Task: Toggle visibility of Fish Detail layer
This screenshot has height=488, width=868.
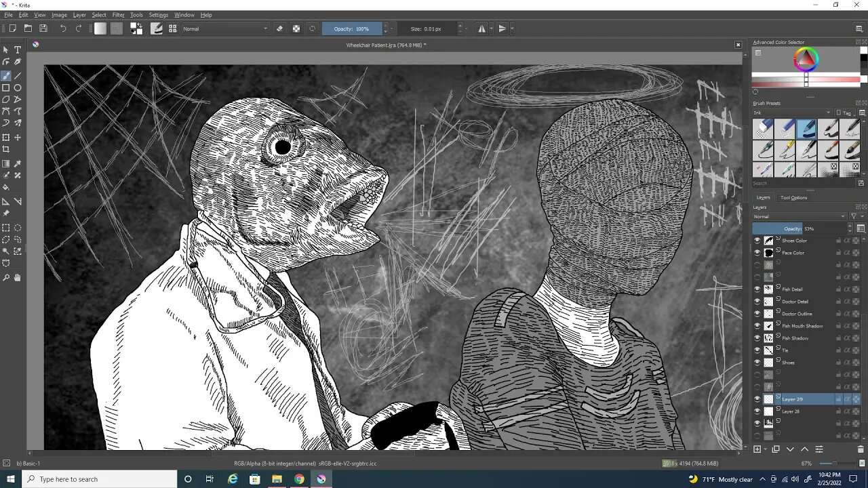Action: click(x=757, y=289)
